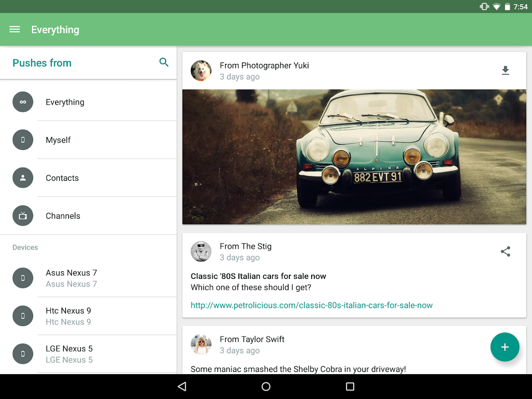Share The Stig's push
532x399 pixels.
pos(505,251)
